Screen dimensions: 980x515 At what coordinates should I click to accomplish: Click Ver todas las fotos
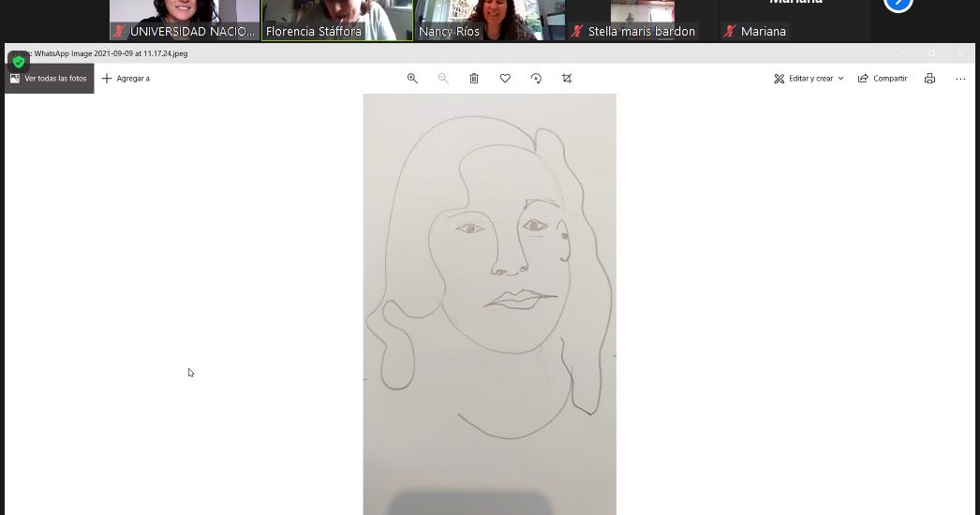tap(49, 79)
